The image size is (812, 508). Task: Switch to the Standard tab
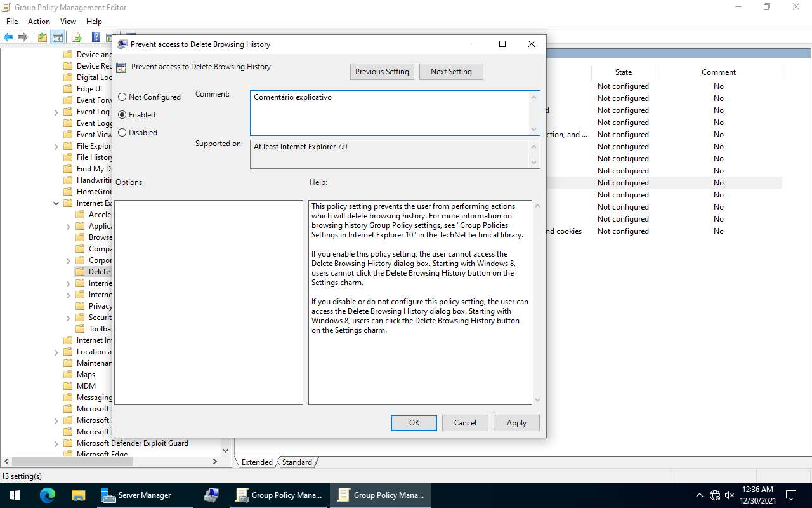[x=297, y=462]
